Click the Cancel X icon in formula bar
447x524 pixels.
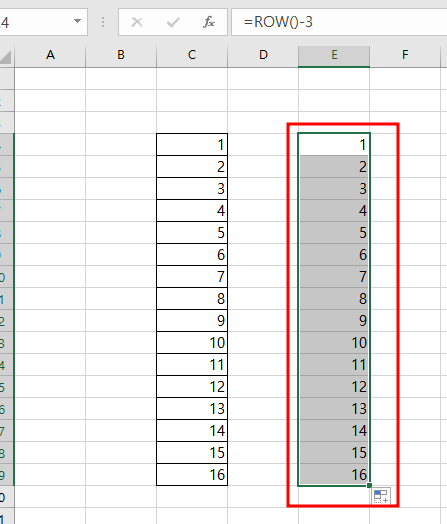[x=137, y=22]
